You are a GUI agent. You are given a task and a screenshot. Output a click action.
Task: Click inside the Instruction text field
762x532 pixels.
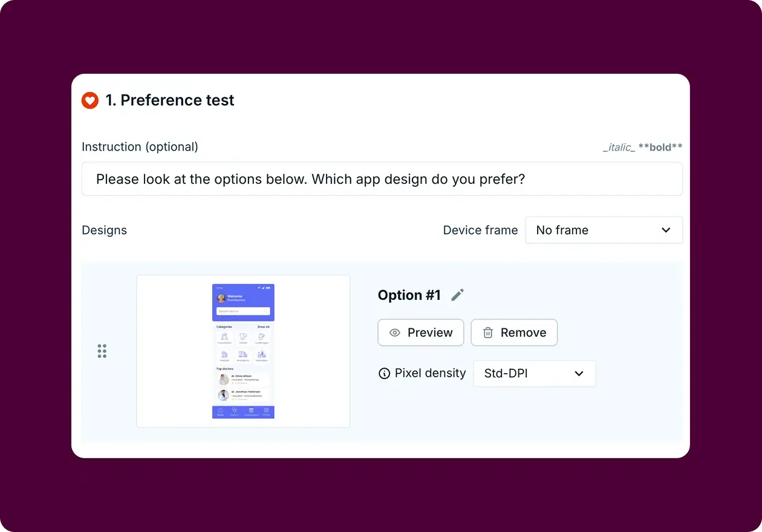[x=382, y=179]
